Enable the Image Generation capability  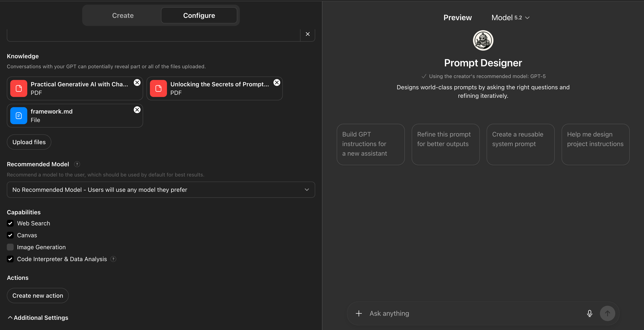click(x=10, y=247)
